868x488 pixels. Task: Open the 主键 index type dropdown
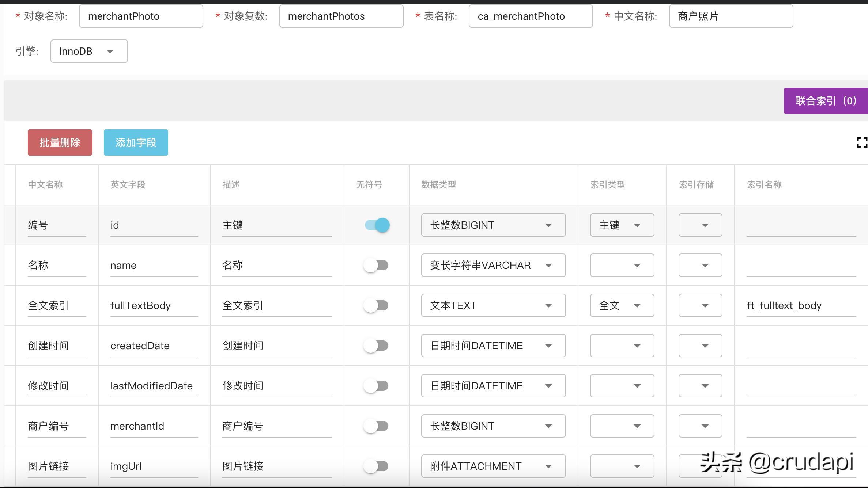[x=622, y=225]
